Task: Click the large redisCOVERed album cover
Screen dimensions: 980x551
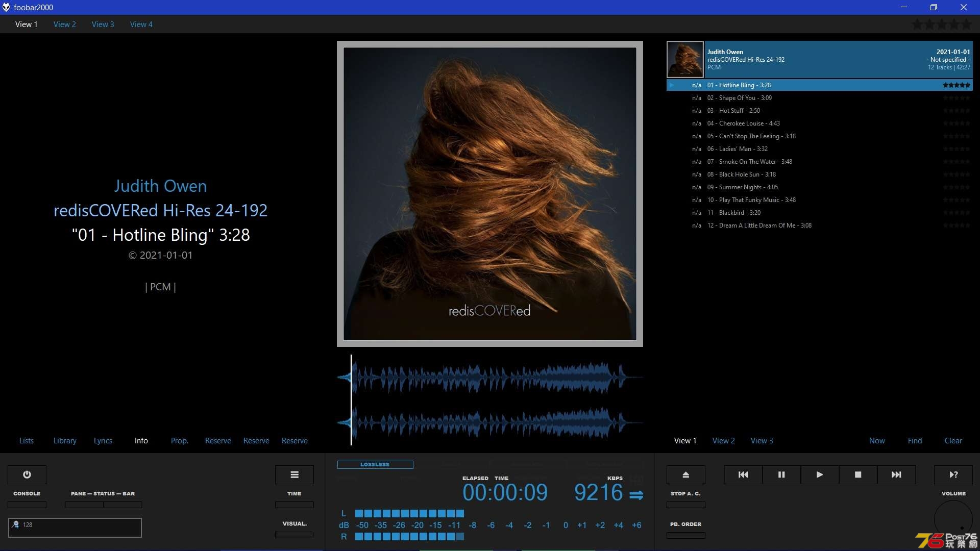Action: point(490,194)
